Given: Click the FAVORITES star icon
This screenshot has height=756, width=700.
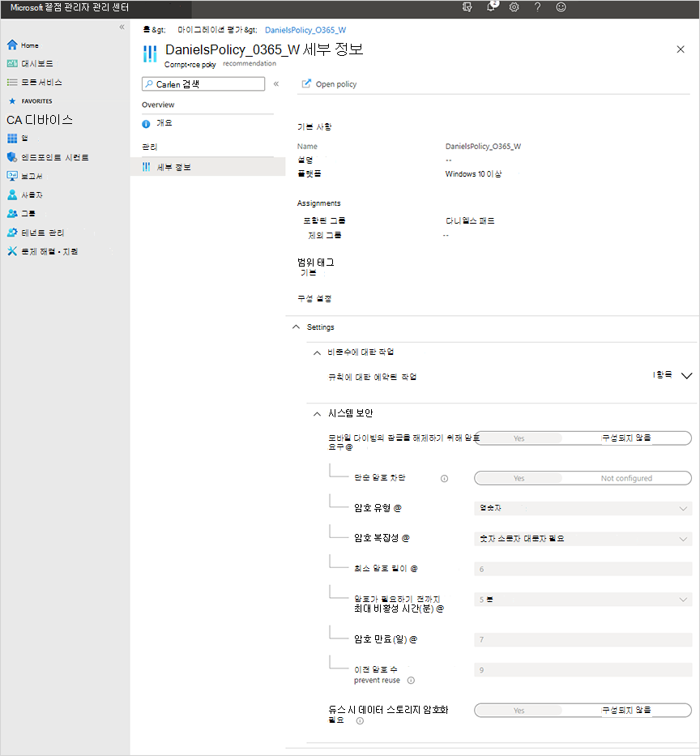Looking at the screenshot, I should coord(12,101).
